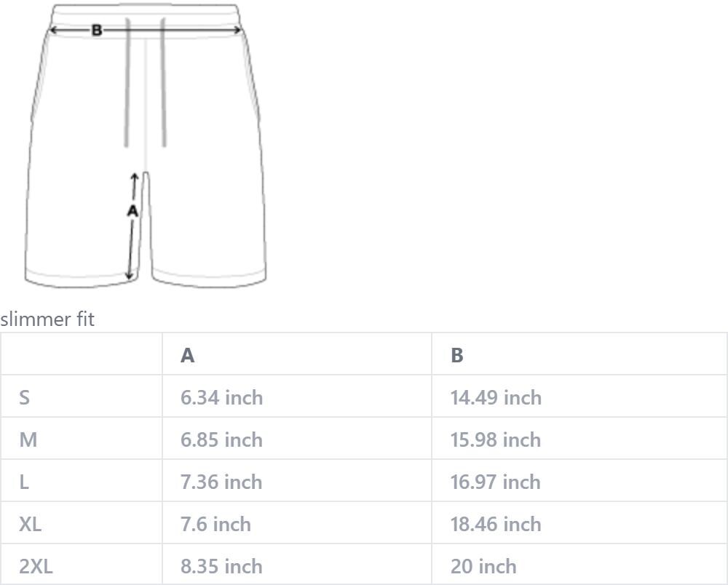Click the 7.36 inch cell
Image resolution: width=728 pixels, height=585 pixels.
point(297,481)
